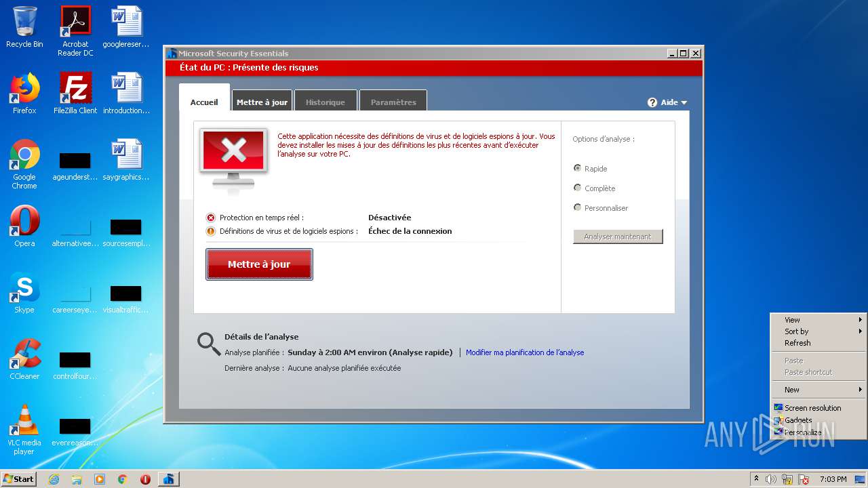Viewport: 868px width, 488px height.
Task: Open the Windows Start menu
Action: pos(19,479)
